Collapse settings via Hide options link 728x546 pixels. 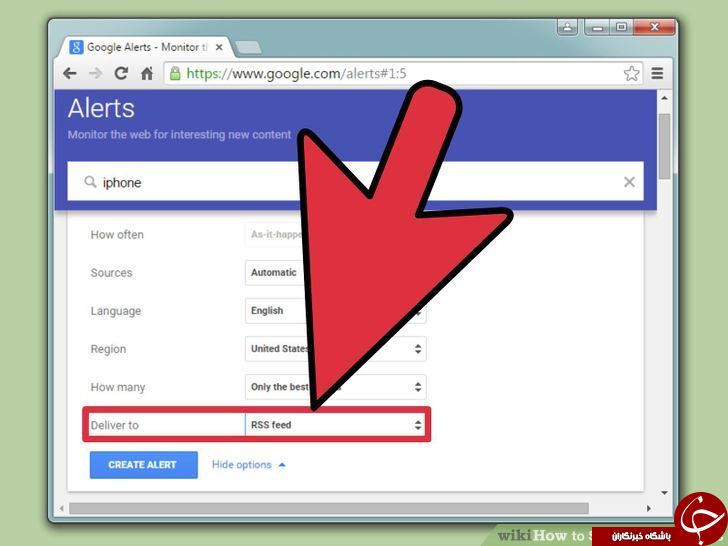(x=248, y=465)
